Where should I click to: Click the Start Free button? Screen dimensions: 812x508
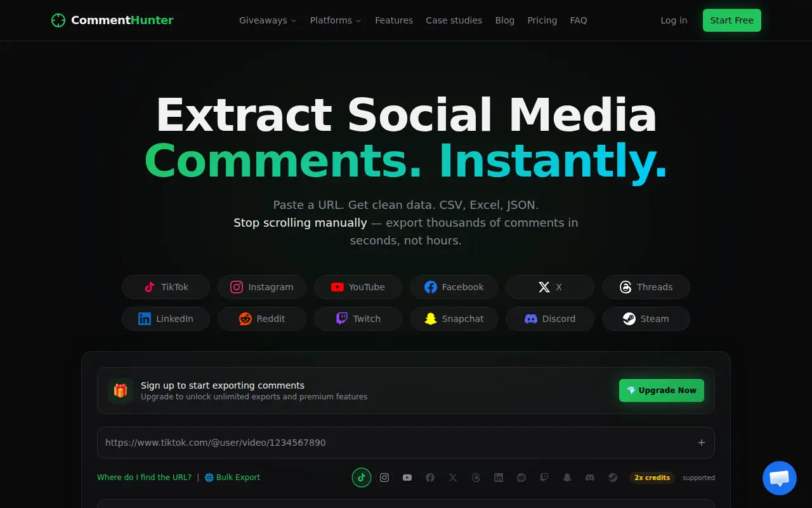click(732, 20)
